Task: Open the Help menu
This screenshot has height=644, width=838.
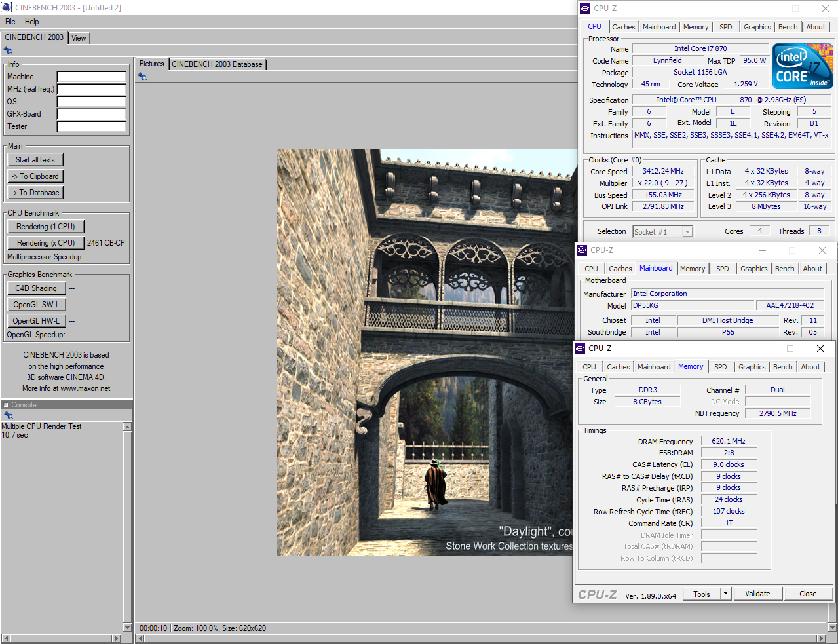Action: click(32, 22)
